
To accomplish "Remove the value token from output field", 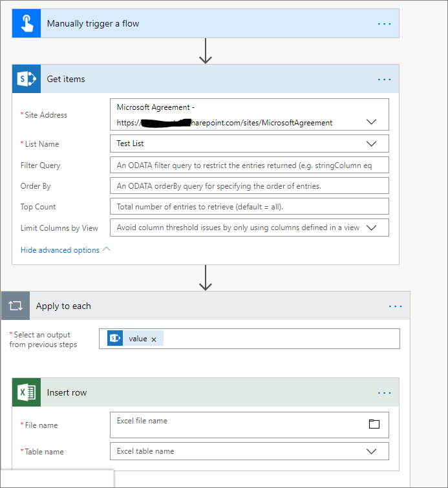I will [x=154, y=339].
